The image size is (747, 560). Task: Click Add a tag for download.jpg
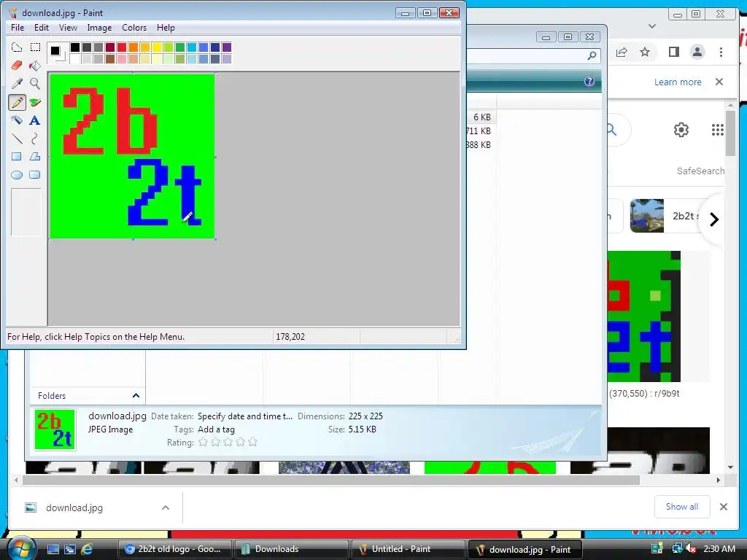coord(216,429)
